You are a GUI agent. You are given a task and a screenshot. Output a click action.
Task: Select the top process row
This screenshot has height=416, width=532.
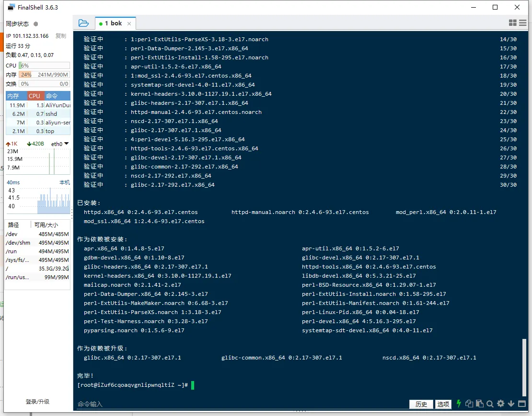(x=38, y=131)
